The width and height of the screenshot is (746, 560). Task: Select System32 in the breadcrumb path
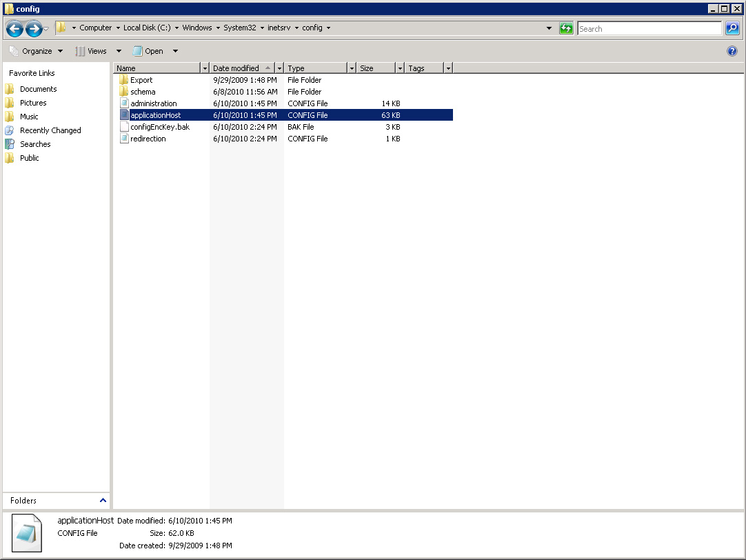pyautogui.click(x=240, y=28)
